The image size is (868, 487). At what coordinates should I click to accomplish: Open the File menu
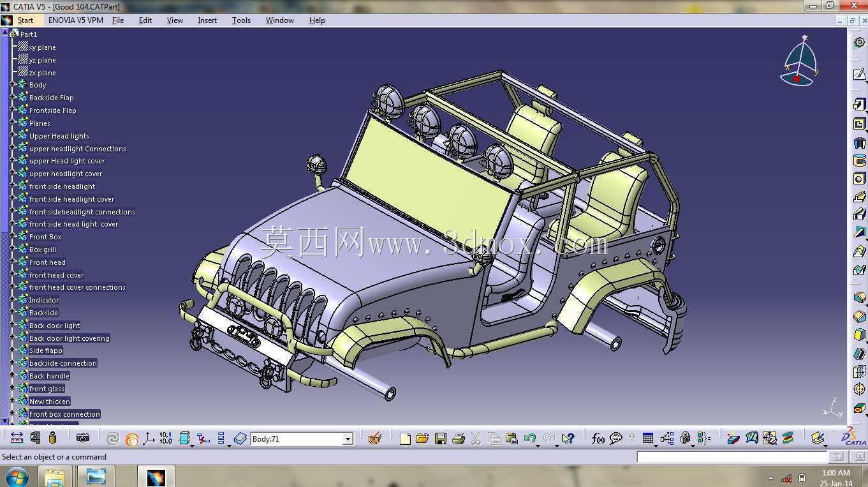118,20
